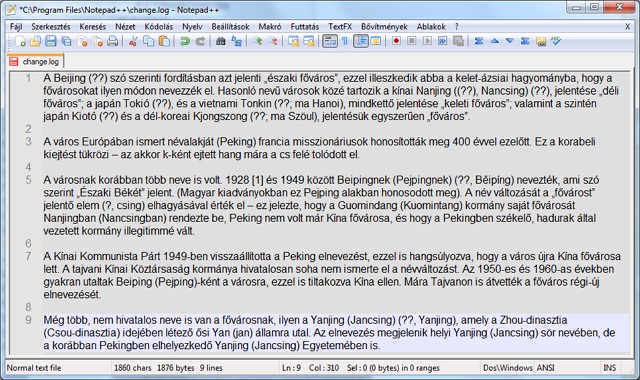
Task: Save the file with floppy icon
Action: pyautogui.click(x=51, y=41)
